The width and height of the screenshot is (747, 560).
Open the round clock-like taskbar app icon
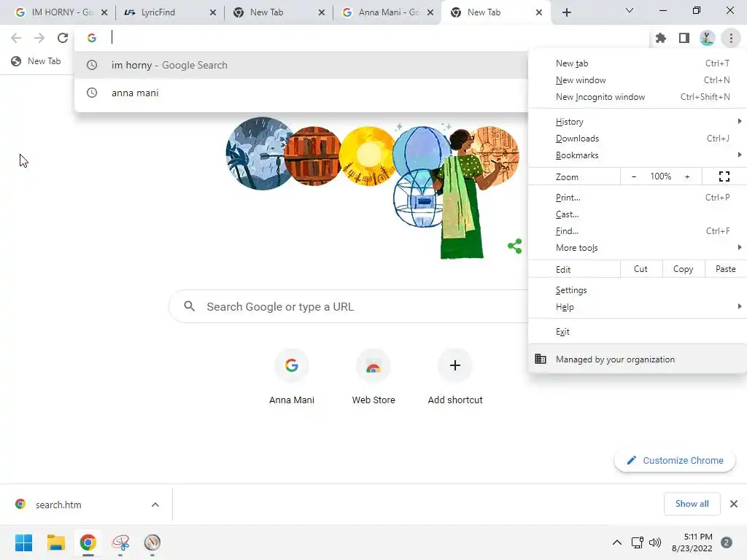tap(152, 542)
